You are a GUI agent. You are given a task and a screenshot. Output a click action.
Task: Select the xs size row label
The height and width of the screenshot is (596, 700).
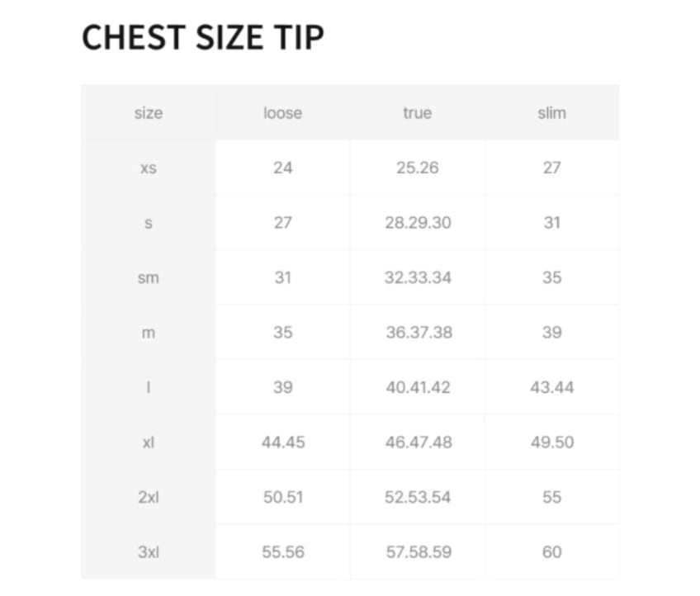click(x=149, y=168)
